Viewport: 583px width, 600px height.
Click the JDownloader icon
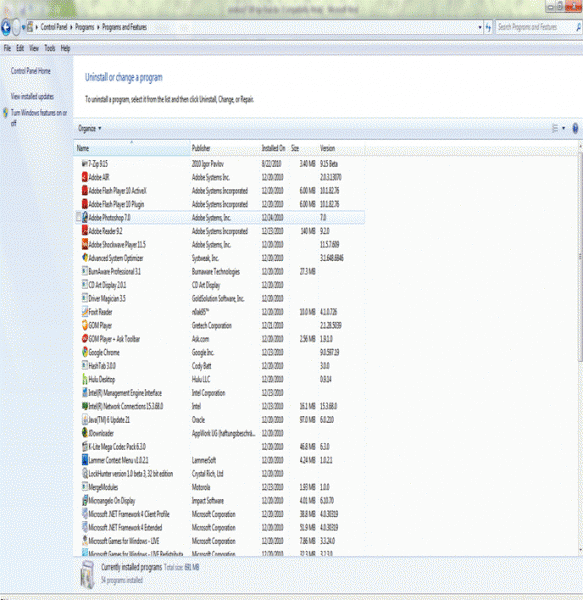coord(85,433)
